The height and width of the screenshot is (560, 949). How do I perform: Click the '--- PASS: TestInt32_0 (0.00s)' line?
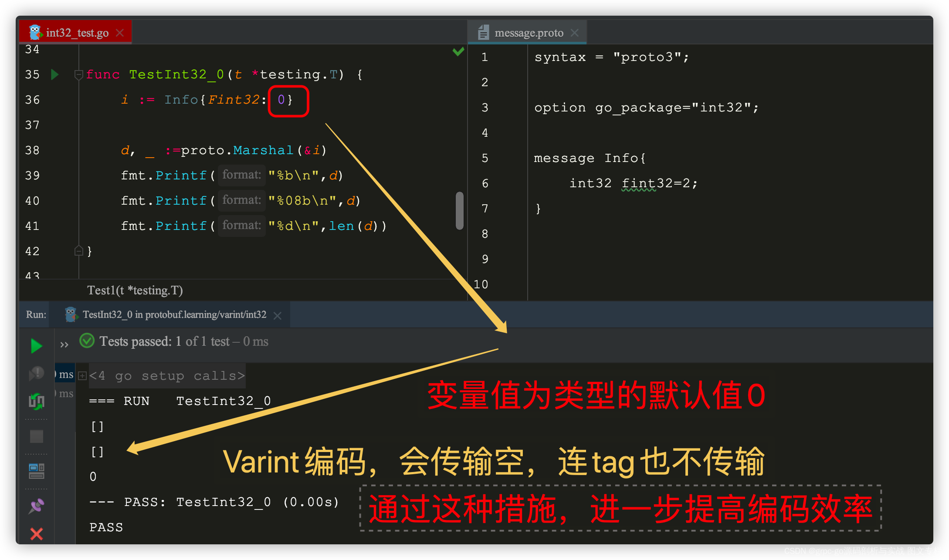[x=214, y=502]
